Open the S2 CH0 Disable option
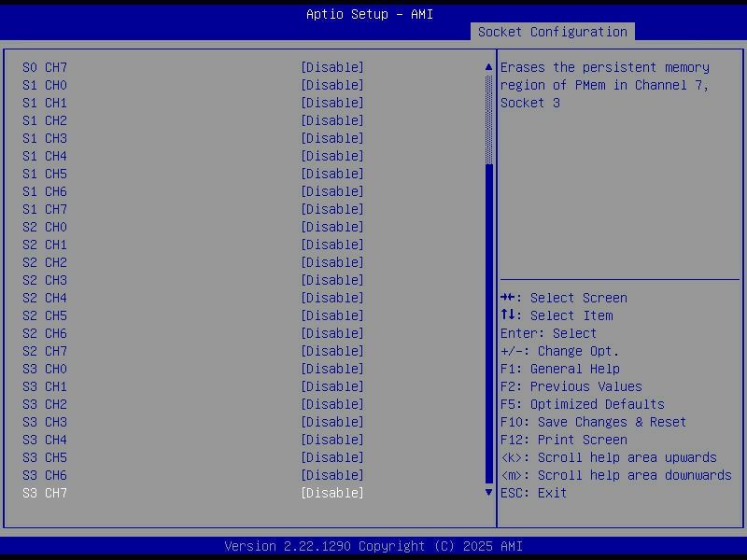 (332, 227)
